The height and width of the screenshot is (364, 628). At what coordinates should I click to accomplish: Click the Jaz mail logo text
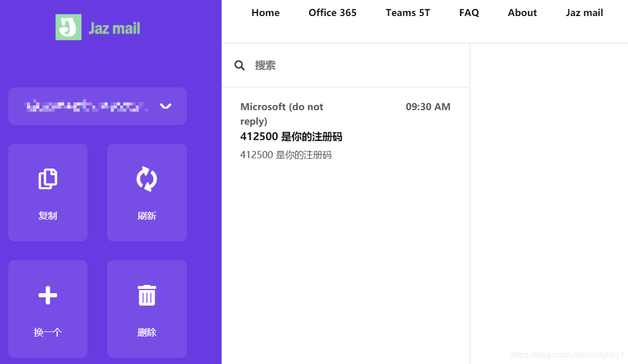tap(114, 28)
